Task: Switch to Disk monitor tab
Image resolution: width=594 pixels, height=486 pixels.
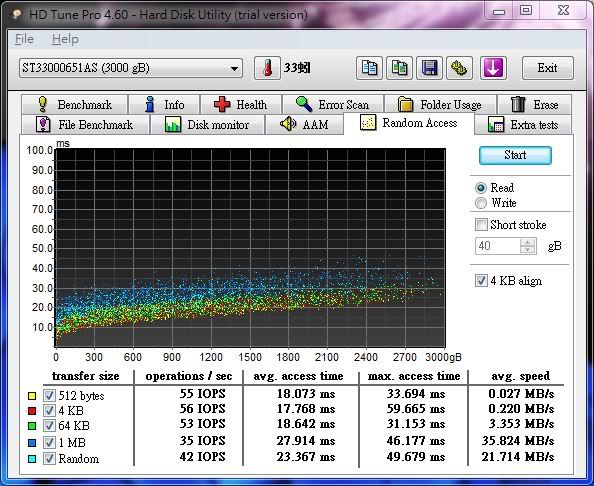Action: coord(207,124)
